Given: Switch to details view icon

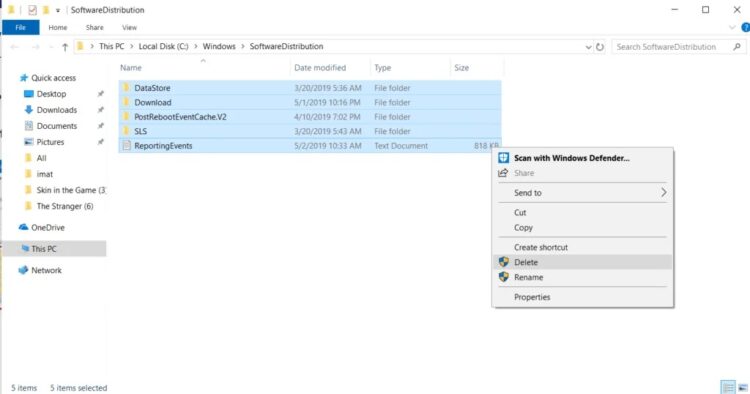Looking at the screenshot, I should (728, 387).
